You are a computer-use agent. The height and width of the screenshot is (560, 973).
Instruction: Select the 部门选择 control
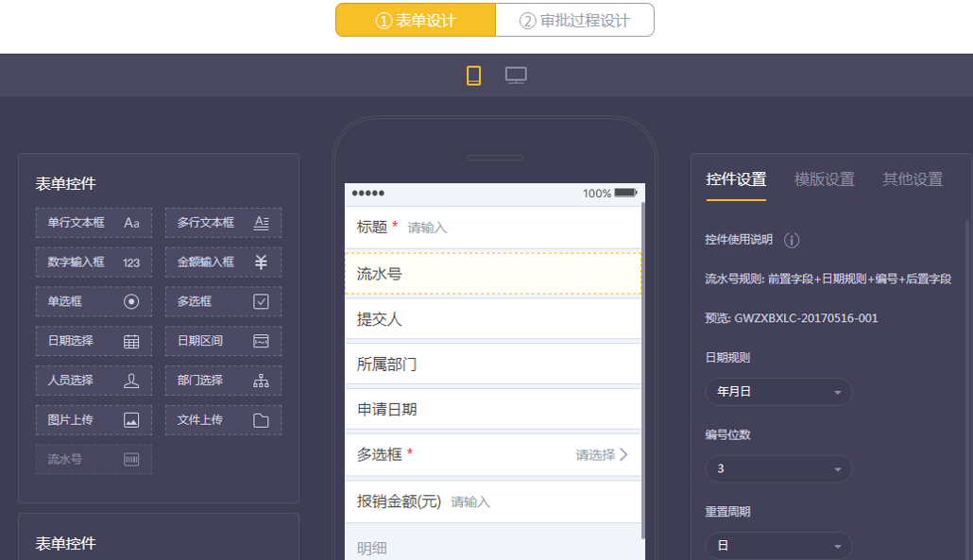pos(223,381)
